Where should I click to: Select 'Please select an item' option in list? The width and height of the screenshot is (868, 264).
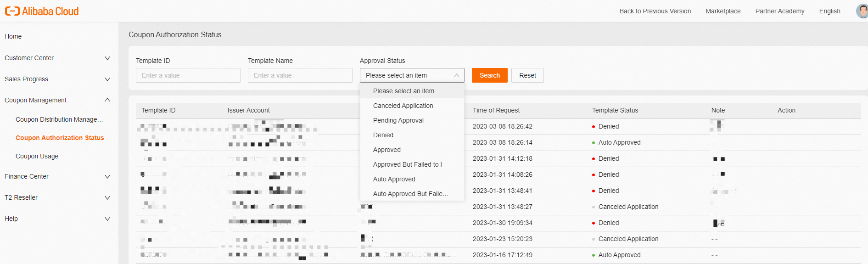point(412,91)
